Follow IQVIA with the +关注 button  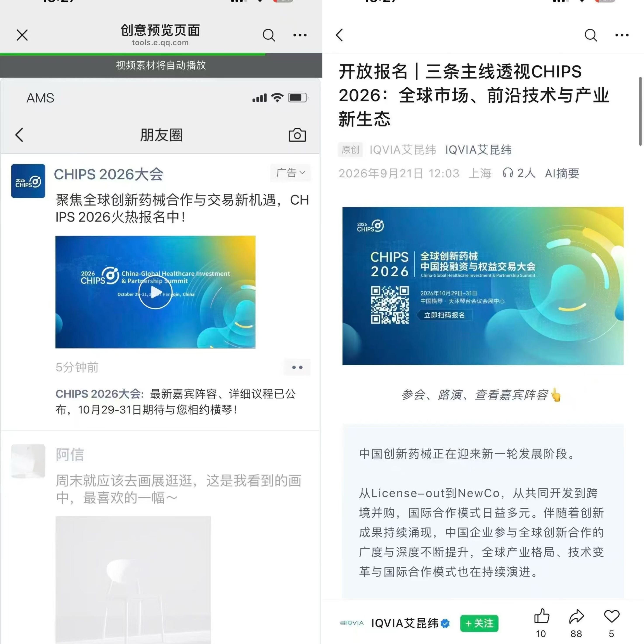click(479, 623)
